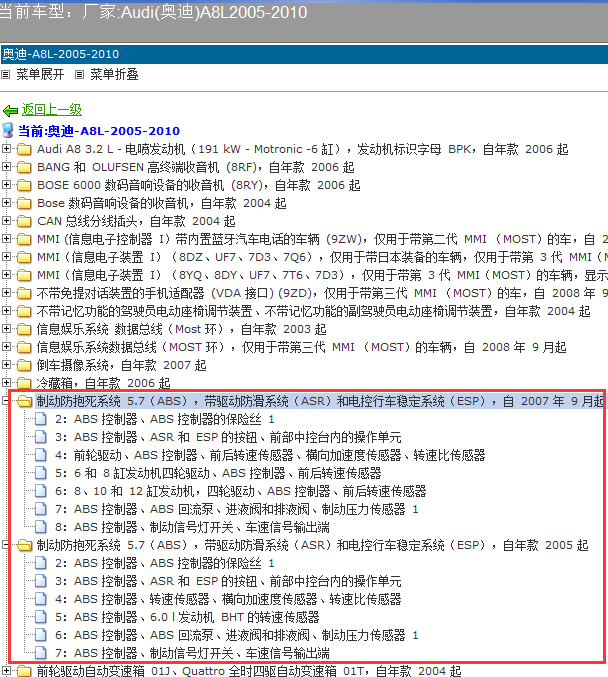
Task: Select 倒车摄像系统，自年款 2007 起
Action: [x=121, y=365]
